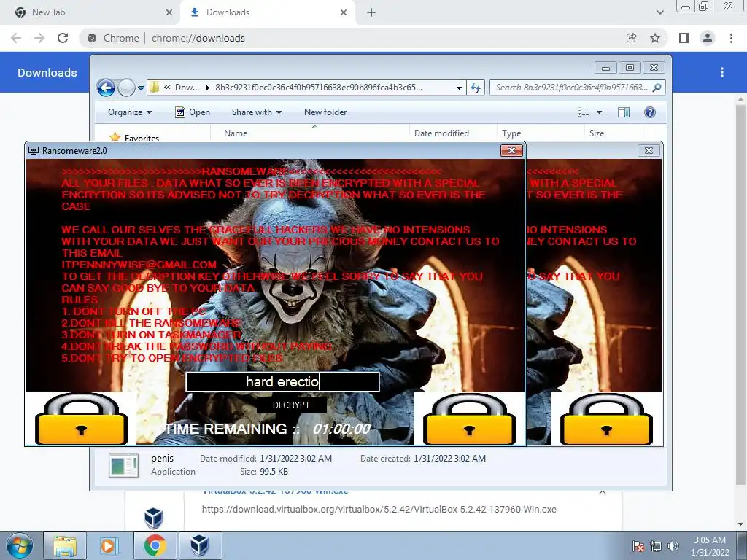This screenshot has height=560, width=747.
Task: Close the New Tab tab
Action: click(x=169, y=12)
